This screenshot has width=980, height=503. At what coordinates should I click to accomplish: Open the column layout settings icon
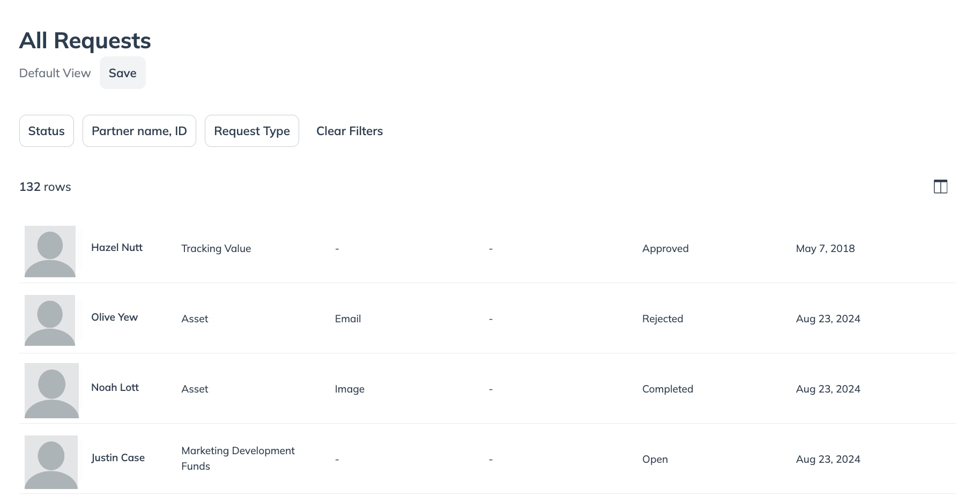(940, 187)
